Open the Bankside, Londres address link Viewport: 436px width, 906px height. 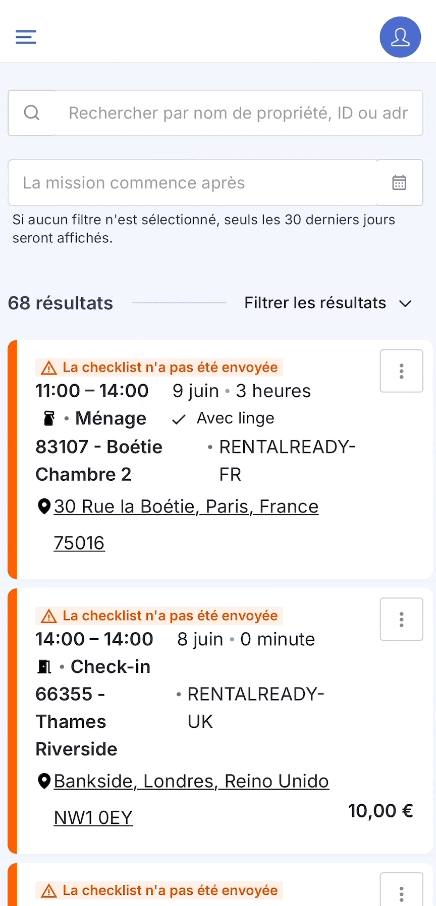tap(191, 800)
